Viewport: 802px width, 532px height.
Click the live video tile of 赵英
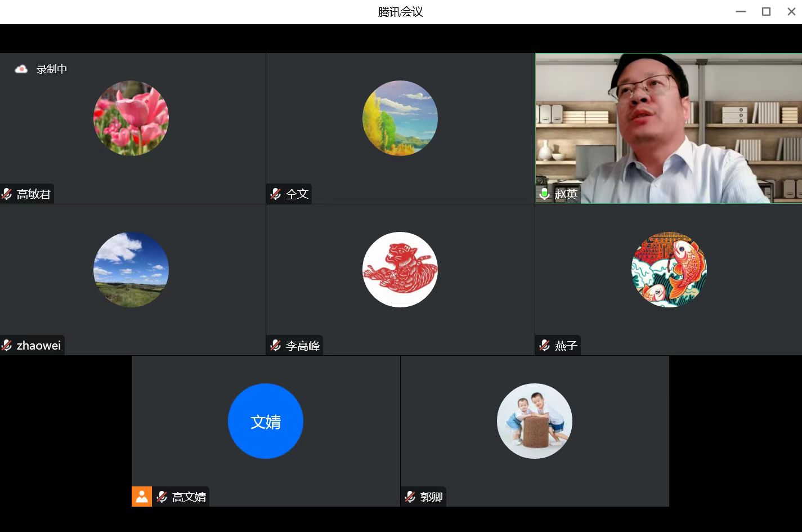point(668,128)
